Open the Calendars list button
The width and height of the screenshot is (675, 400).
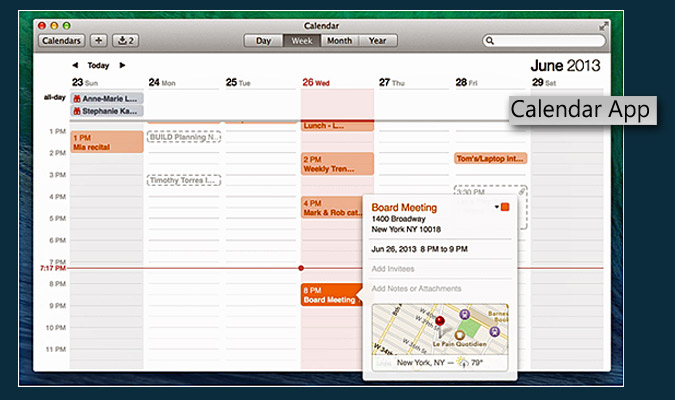(x=61, y=41)
